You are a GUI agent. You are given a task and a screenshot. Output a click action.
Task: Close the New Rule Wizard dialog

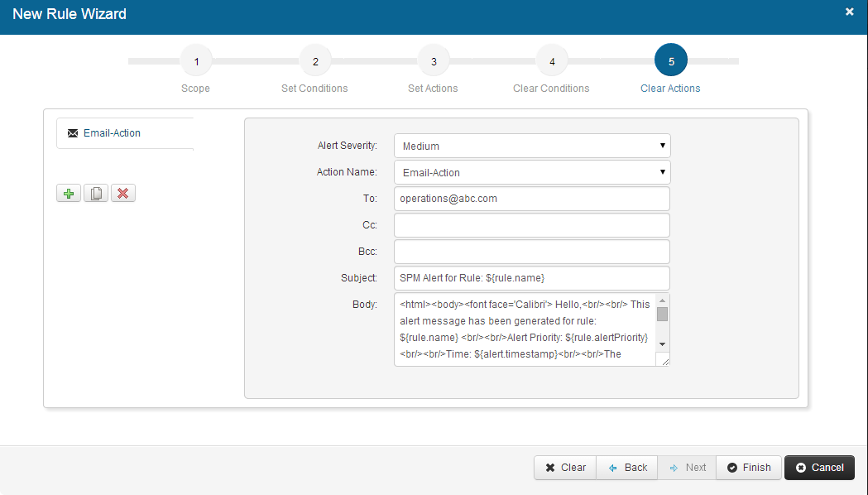849,12
